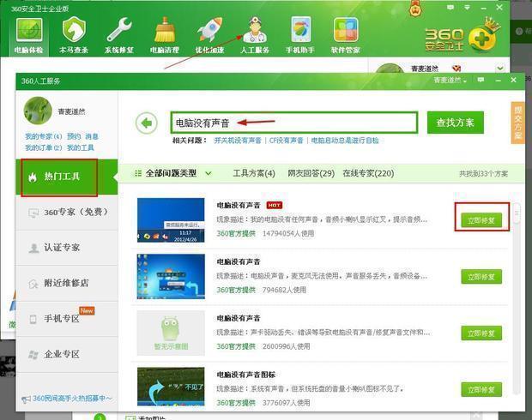The width and height of the screenshot is (532, 420).
Task: Click the results list scrollbar thumb
Action: coord(516,213)
